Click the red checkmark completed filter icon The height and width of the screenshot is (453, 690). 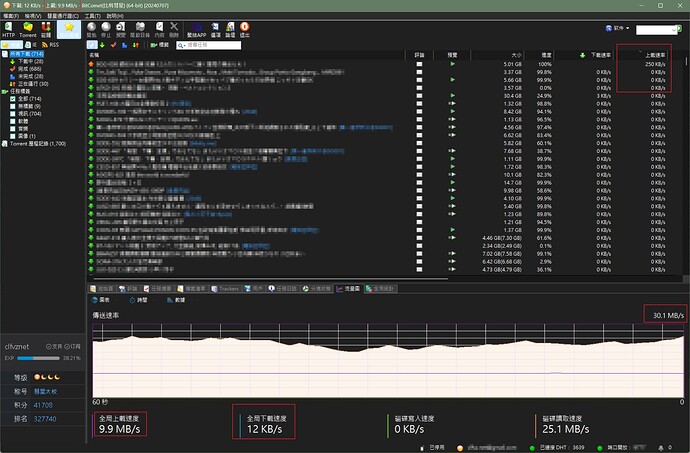pos(114,45)
